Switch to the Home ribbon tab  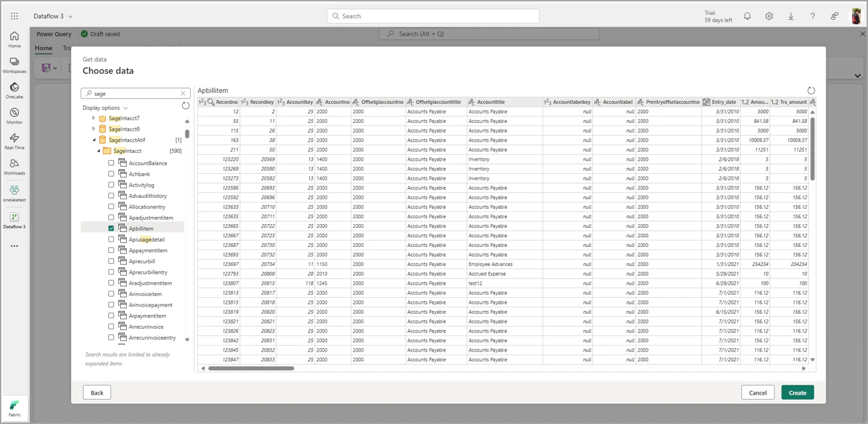[x=43, y=48]
